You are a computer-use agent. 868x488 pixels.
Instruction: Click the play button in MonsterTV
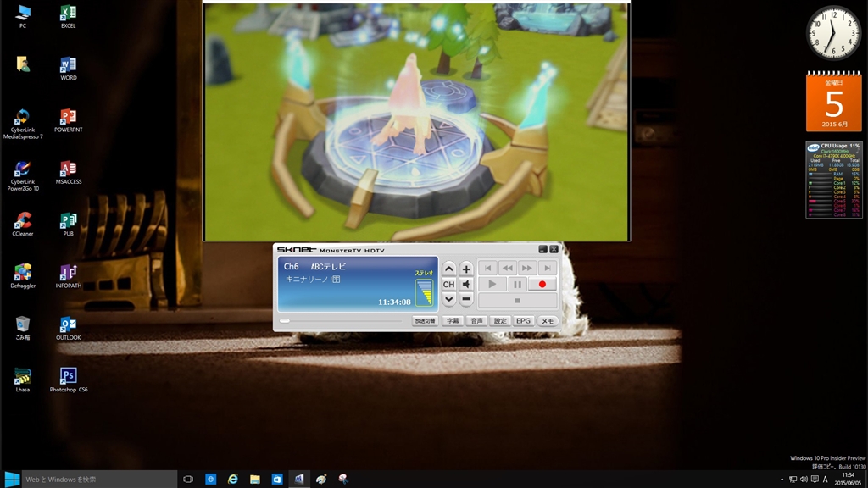point(492,285)
